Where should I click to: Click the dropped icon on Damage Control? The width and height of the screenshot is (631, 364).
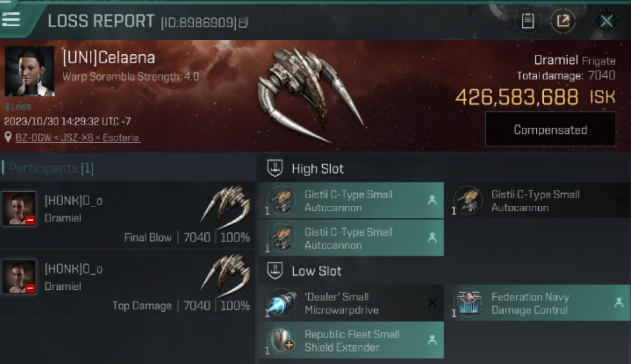point(619,302)
